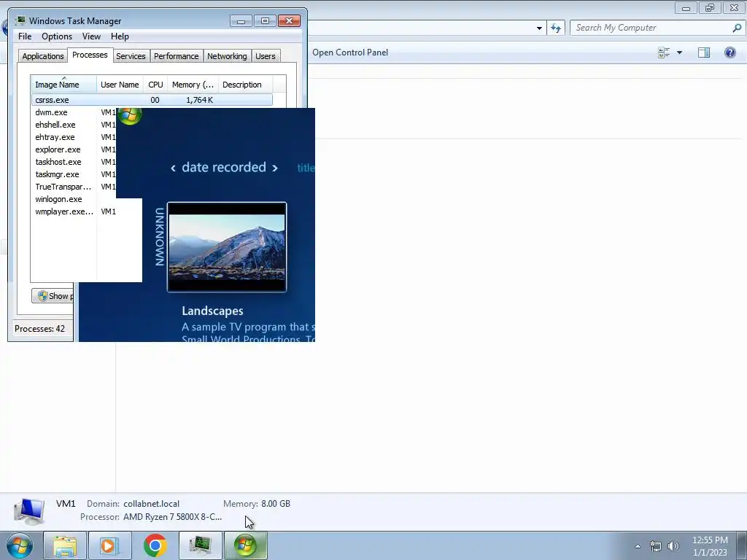
Task: Click the network tray icon
Action: pyautogui.click(x=656, y=546)
